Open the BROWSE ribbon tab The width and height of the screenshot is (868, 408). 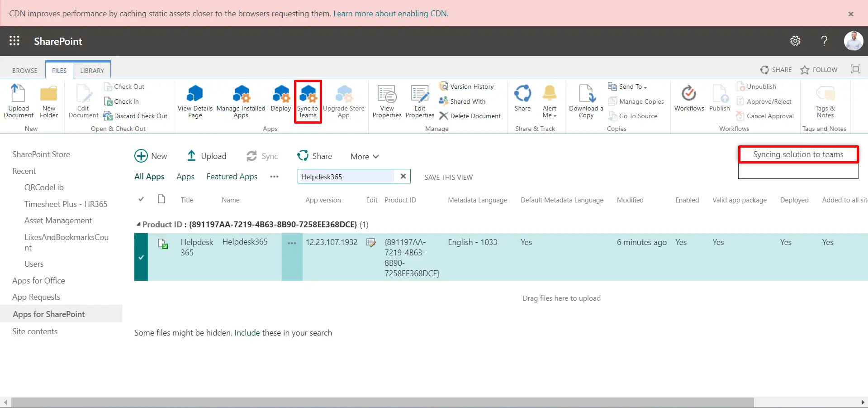point(24,70)
